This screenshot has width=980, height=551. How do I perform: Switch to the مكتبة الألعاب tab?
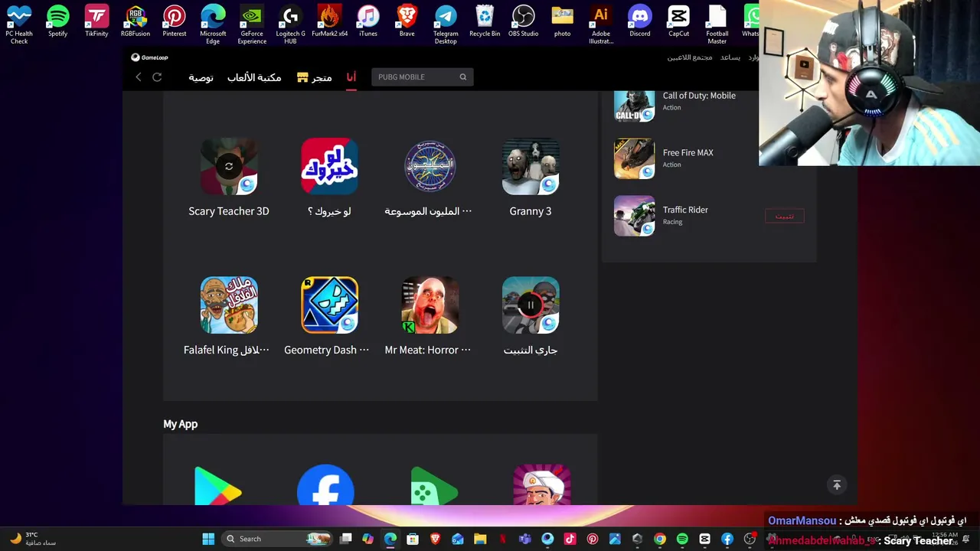(254, 77)
